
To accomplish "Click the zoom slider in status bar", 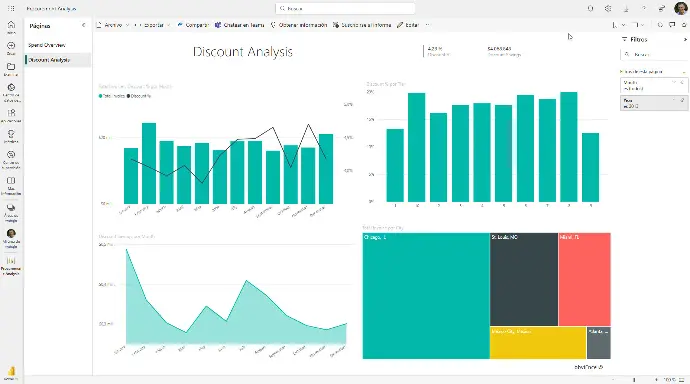I will pyautogui.click(x=634, y=380).
